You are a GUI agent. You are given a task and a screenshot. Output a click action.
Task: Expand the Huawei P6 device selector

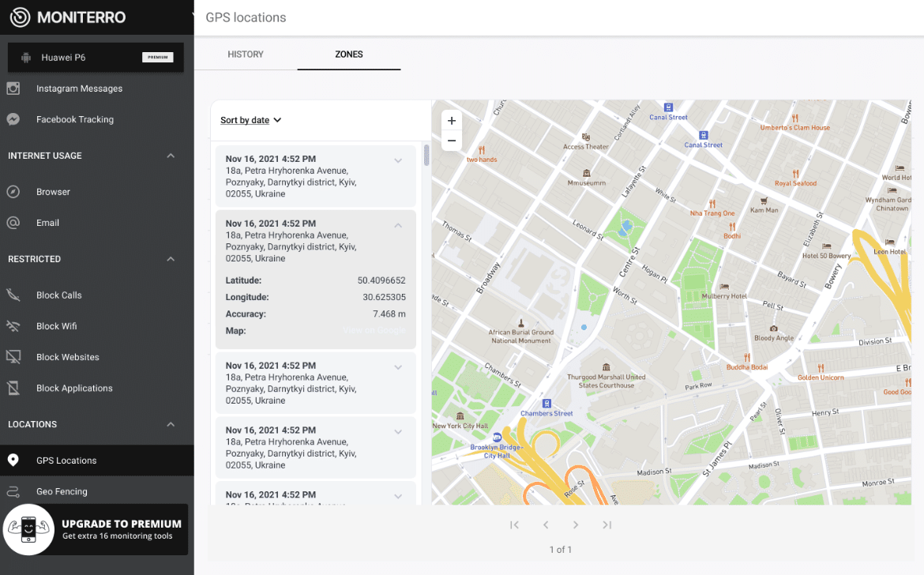point(95,57)
